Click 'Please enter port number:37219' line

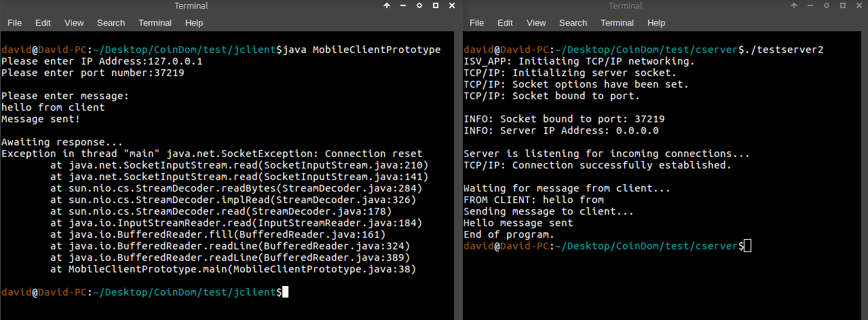(93, 73)
